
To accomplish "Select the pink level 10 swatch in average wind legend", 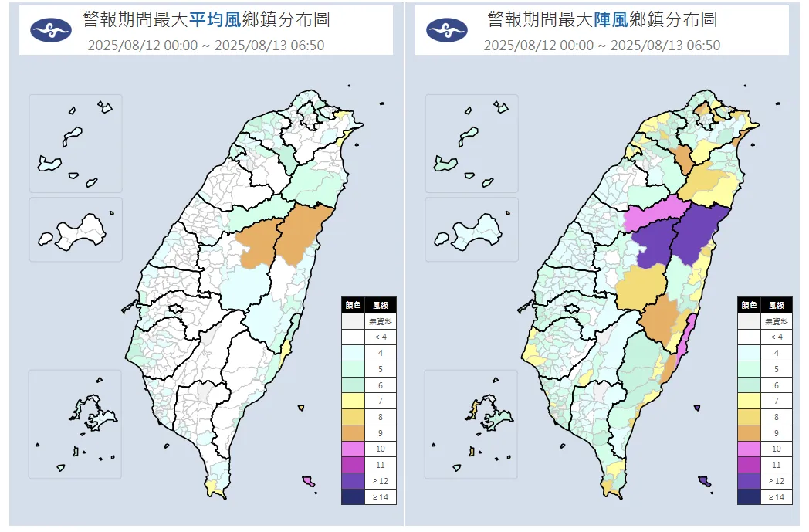I will [x=353, y=449].
